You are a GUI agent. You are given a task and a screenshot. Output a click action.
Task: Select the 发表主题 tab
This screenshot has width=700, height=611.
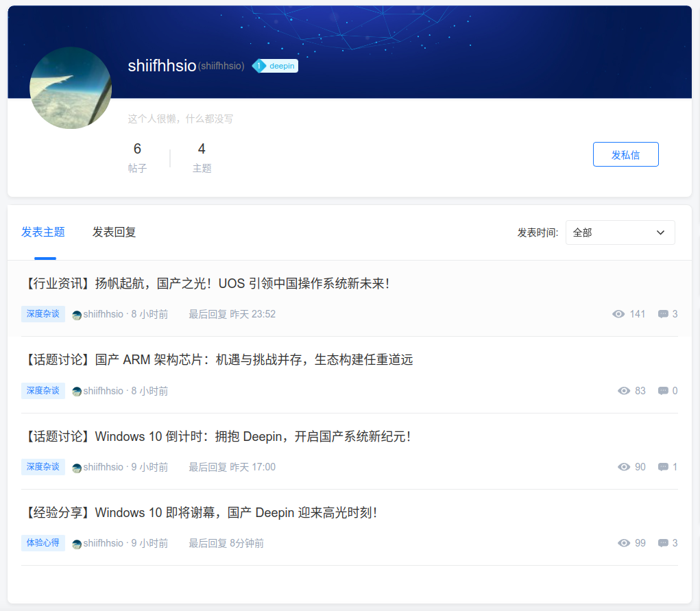[x=43, y=232]
